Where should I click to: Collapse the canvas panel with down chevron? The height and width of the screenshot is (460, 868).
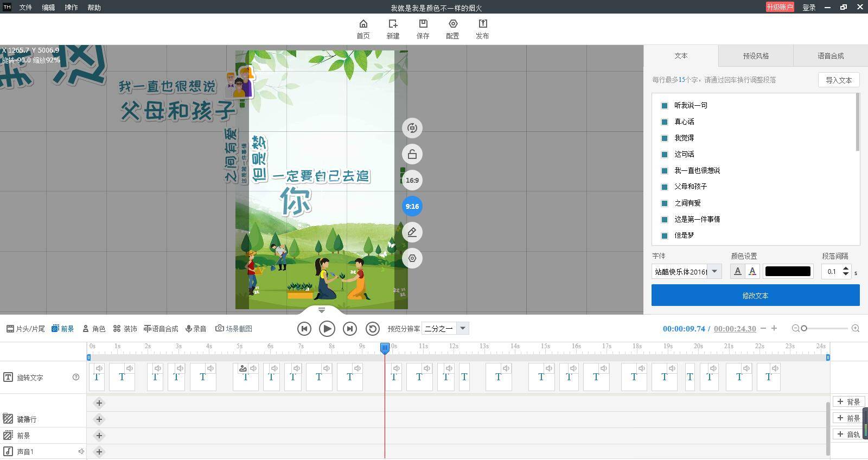tap(321, 310)
